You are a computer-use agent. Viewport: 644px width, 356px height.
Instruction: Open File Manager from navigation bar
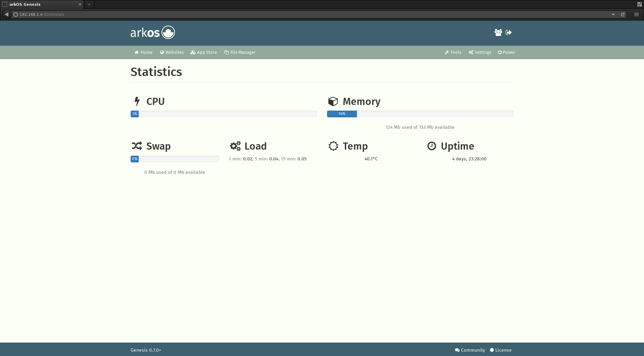coord(240,52)
